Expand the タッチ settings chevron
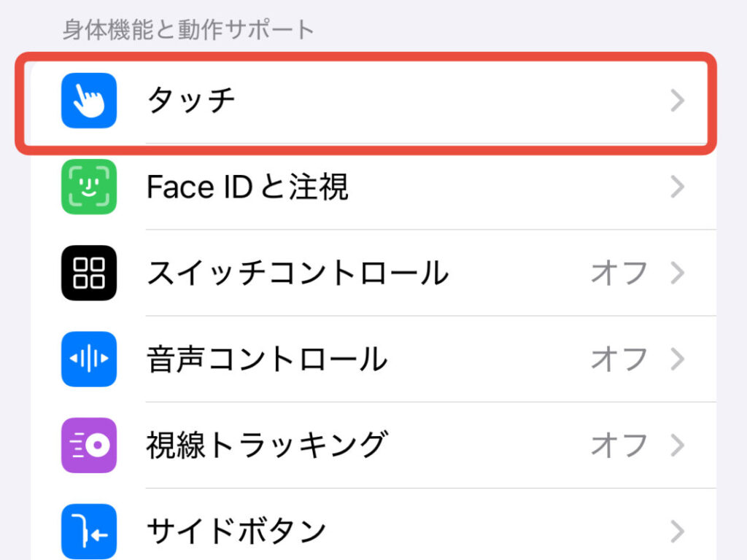This screenshot has height=560, width=747. [677, 102]
